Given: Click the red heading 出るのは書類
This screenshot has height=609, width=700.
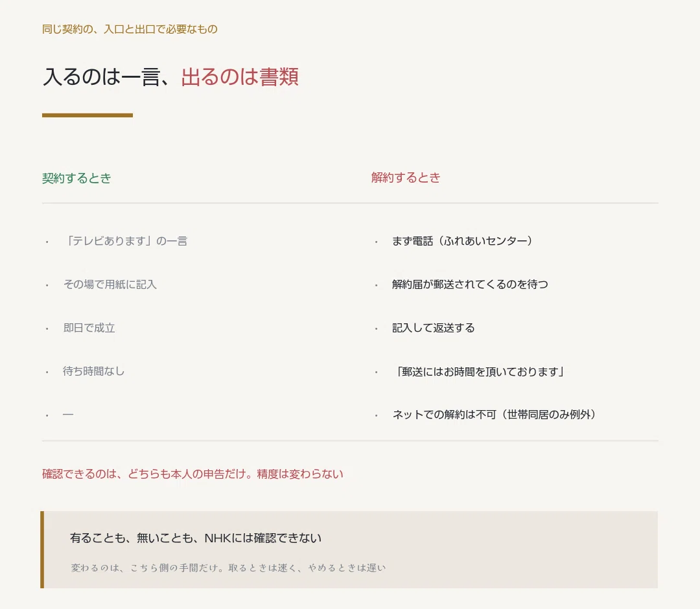Looking at the screenshot, I should pyautogui.click(x=240, y=76).
